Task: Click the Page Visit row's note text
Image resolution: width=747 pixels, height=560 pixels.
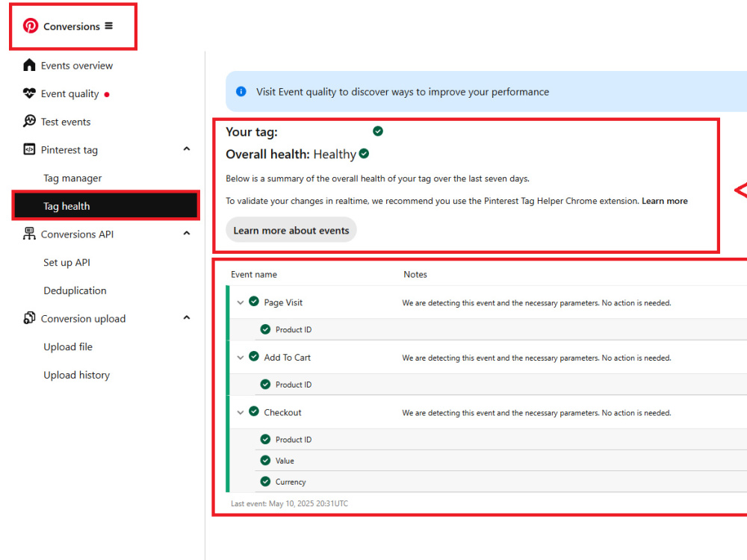Action: 536,303
